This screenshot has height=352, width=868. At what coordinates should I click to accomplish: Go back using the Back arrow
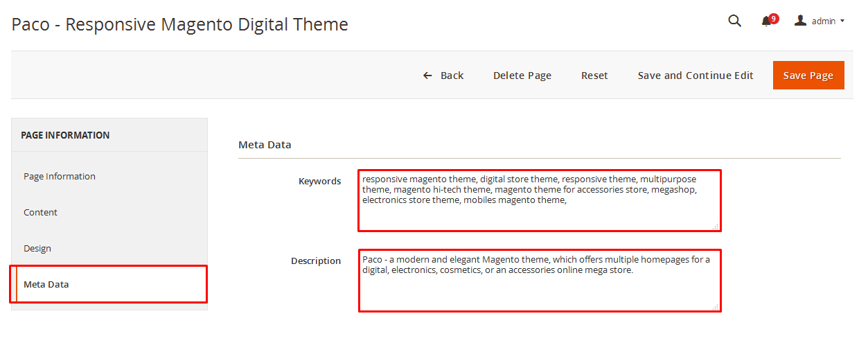click(x=443, y=76)
